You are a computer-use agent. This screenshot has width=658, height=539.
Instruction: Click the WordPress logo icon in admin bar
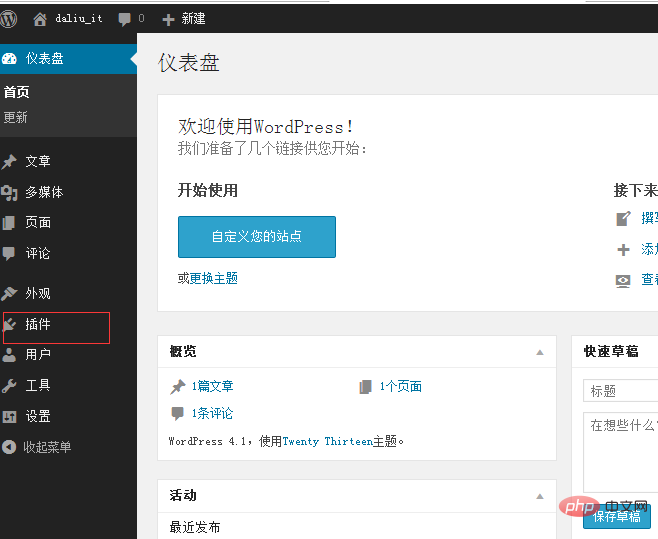8,18
